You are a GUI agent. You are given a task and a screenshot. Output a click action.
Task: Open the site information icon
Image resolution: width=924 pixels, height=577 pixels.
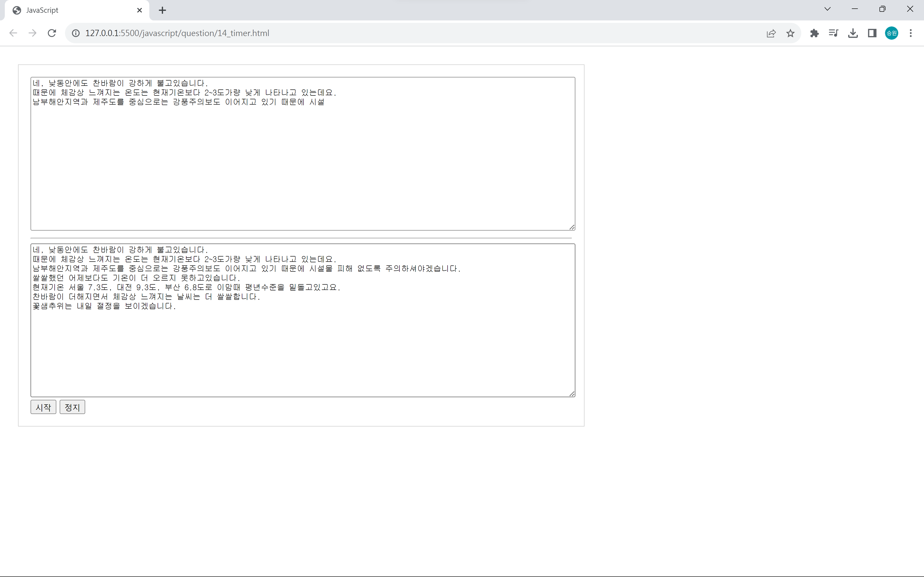[76, 33]
